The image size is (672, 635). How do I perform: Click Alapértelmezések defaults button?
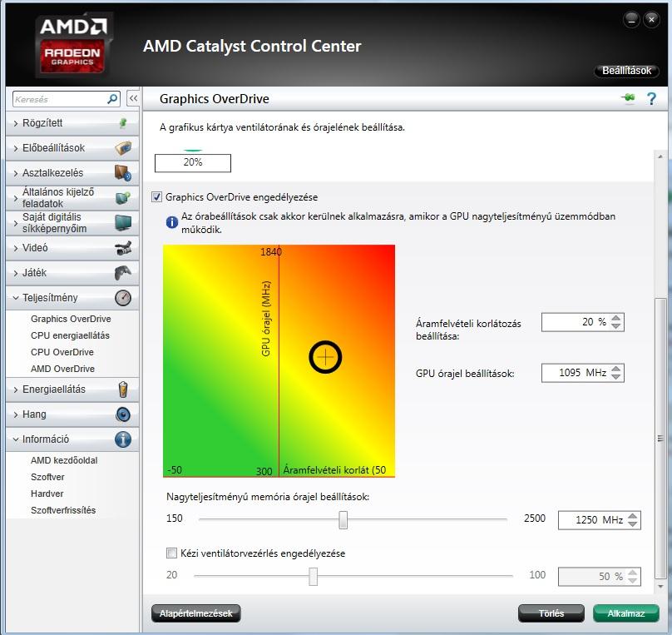[195, 613]
